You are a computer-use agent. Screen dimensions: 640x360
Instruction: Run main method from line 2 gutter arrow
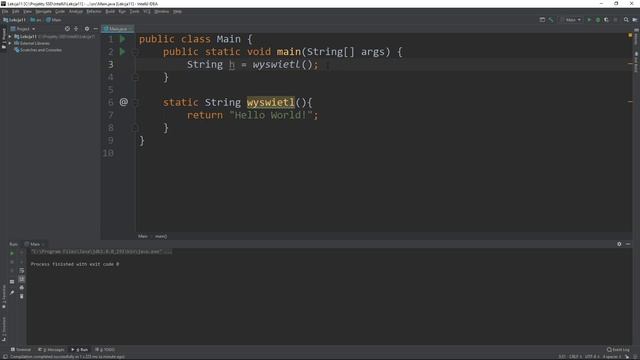coord(122,52)
